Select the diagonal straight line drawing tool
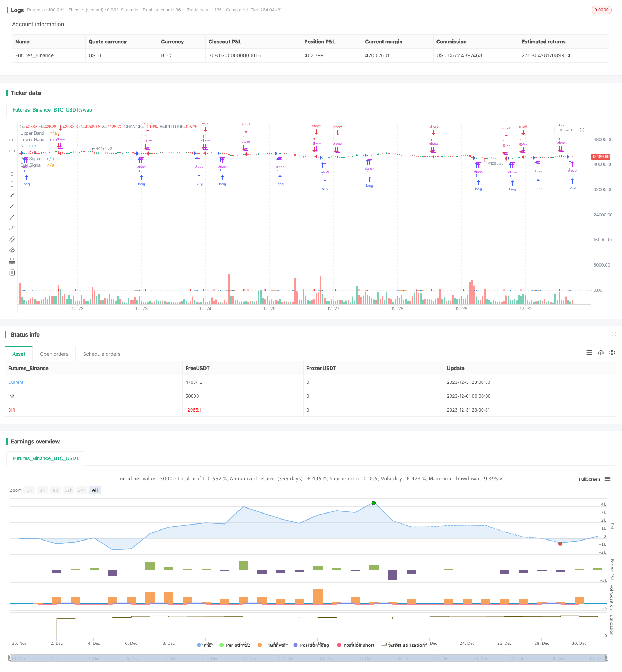Viewport: 622px width, 672px height. coord(12,195)
